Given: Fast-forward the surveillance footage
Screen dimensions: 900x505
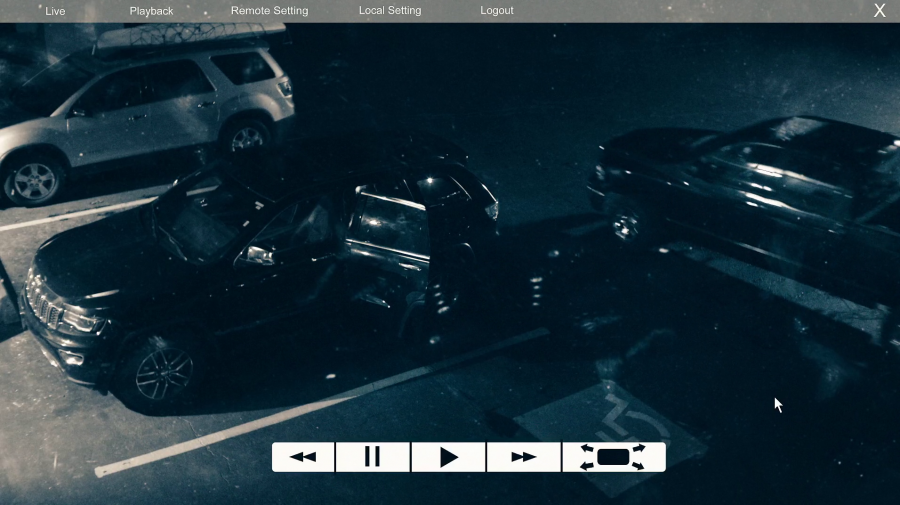Looking at the screenshot, I should point(523,457).
